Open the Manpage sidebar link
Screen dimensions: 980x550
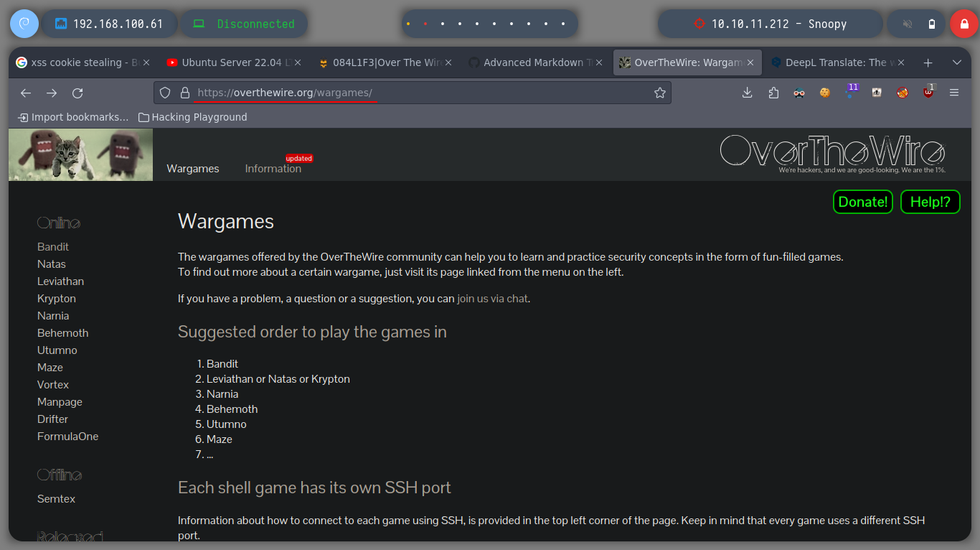pyautogui.click(x=60, y=401)
